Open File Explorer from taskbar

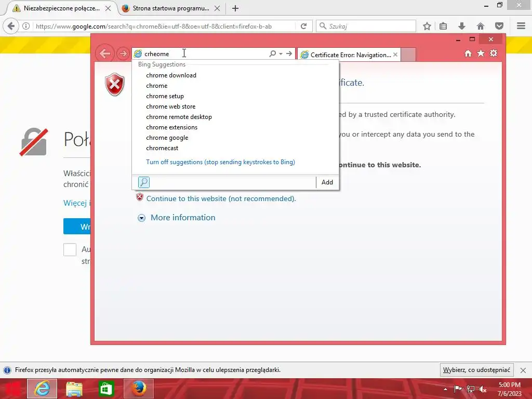pyautogui.click(x=74, y=389)
